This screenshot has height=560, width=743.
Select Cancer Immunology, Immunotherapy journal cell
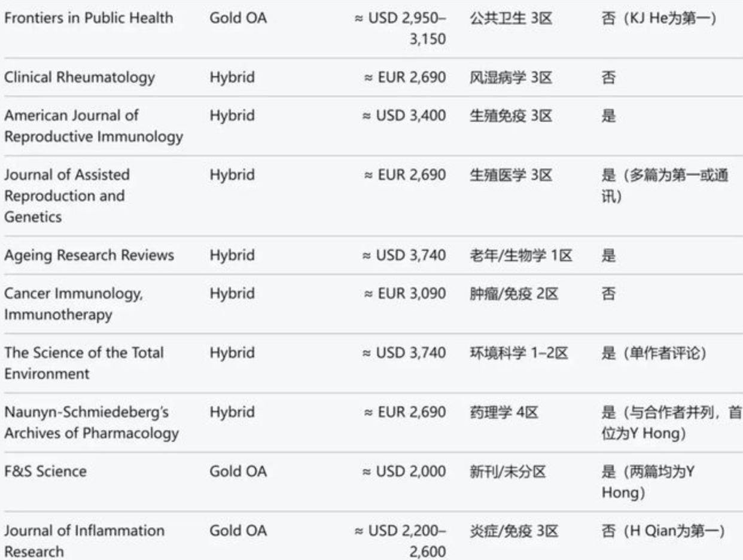click(74, 304)
